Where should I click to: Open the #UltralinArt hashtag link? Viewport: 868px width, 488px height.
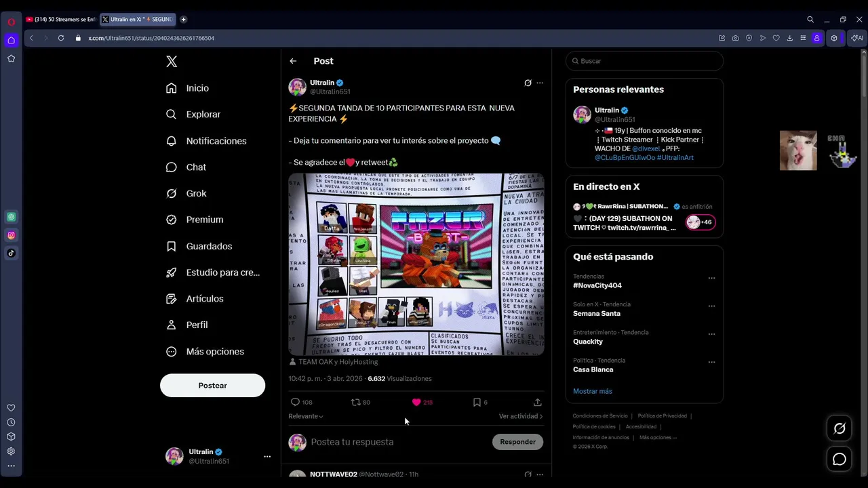[675, 157]
